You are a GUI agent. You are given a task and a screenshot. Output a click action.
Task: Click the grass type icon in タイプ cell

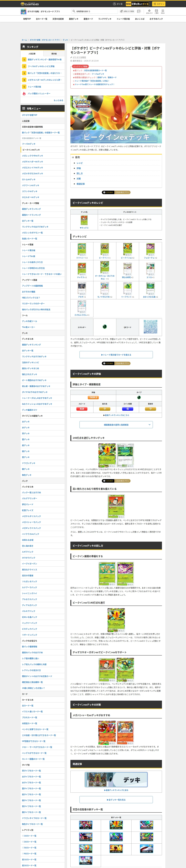click(x=139, y=398)
